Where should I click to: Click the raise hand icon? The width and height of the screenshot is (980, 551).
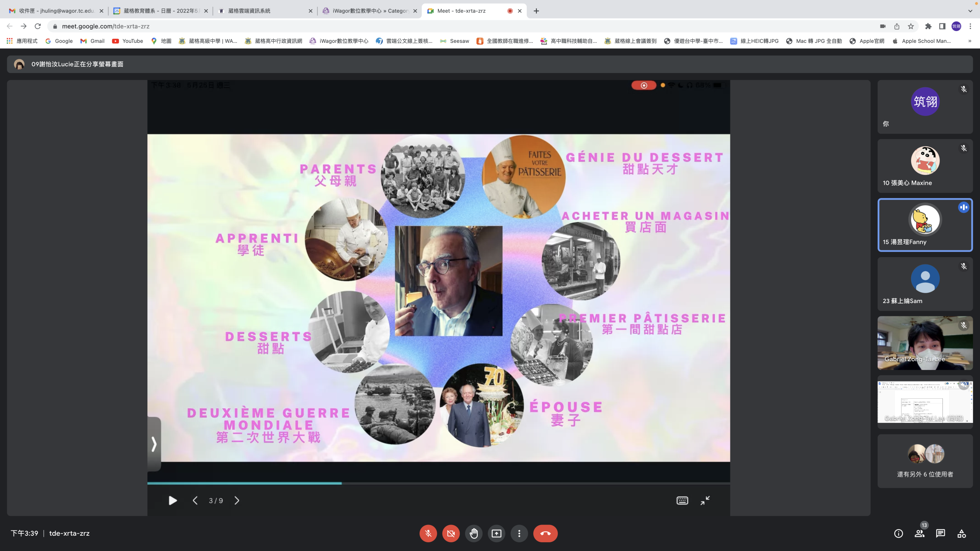click(474, 533)
